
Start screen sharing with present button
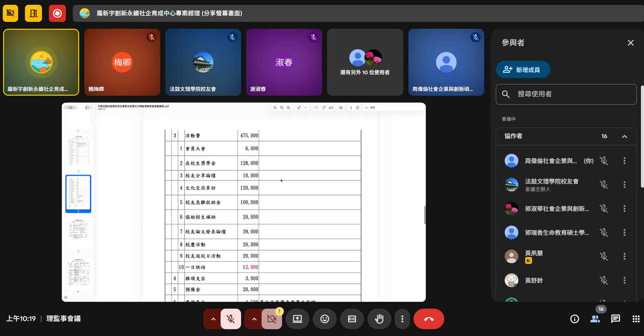pyautogui.click(x=297, y=319)
